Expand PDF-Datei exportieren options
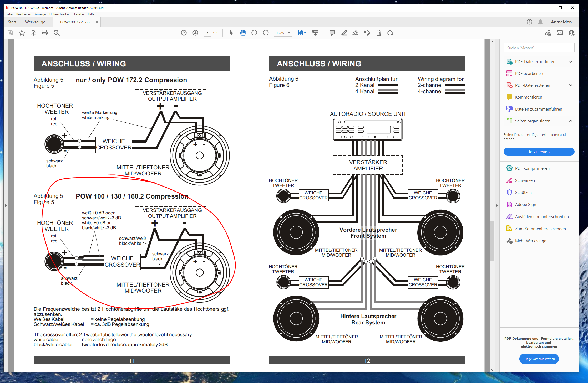The image size is (588, 383). 570,62
